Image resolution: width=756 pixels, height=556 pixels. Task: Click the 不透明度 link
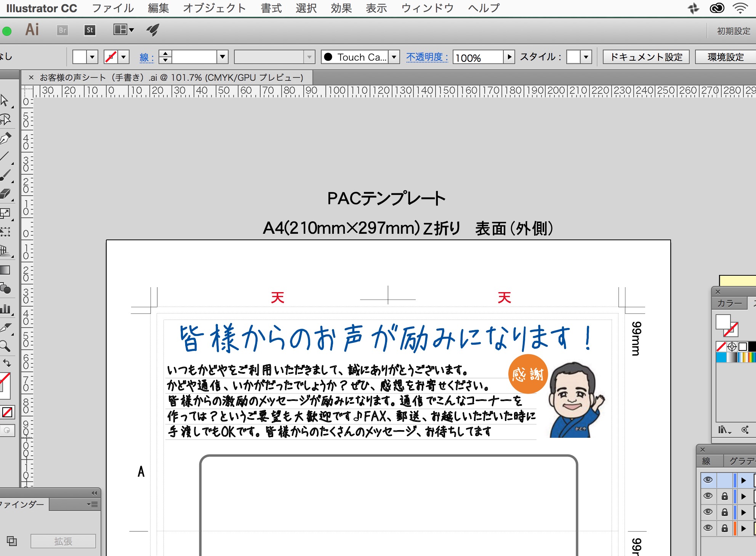(427, 57)
